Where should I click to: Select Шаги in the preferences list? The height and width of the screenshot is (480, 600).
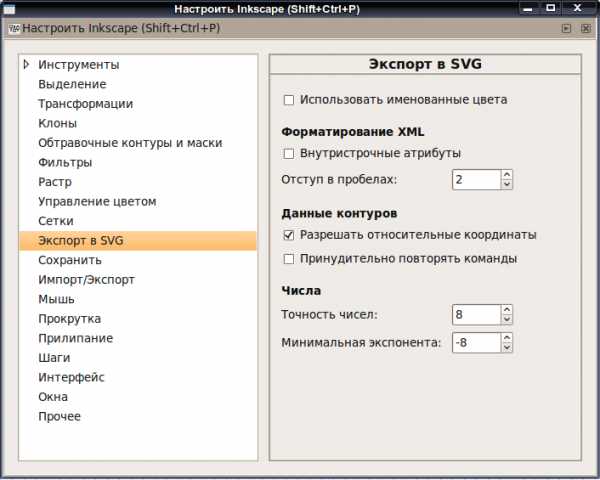point(54,358)
